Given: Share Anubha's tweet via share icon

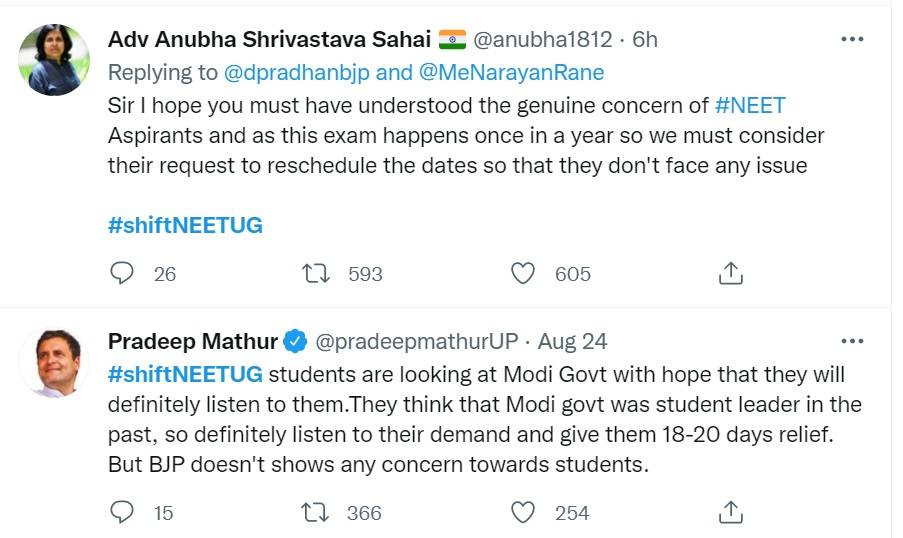Looking at the screenshot, I should (730, 273).
